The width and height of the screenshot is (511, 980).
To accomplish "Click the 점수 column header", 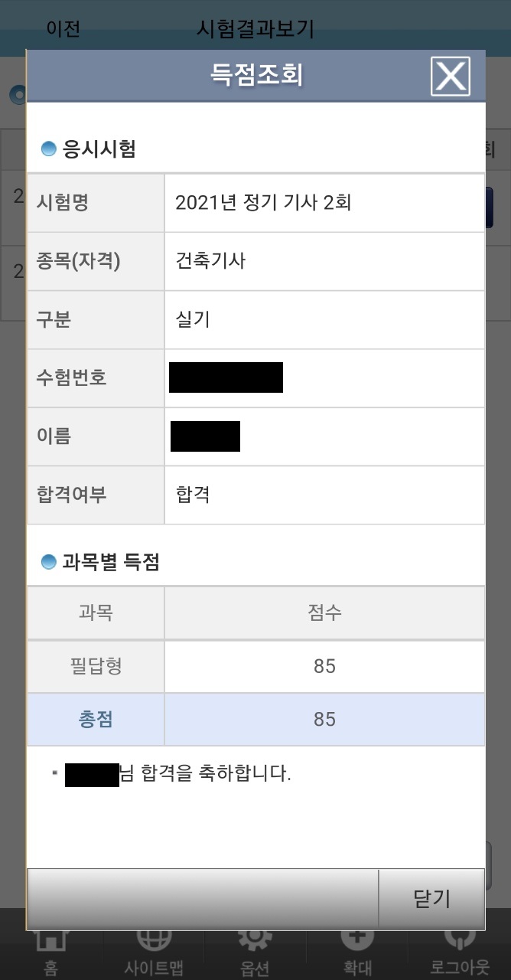I will click(x=324, y=612).
